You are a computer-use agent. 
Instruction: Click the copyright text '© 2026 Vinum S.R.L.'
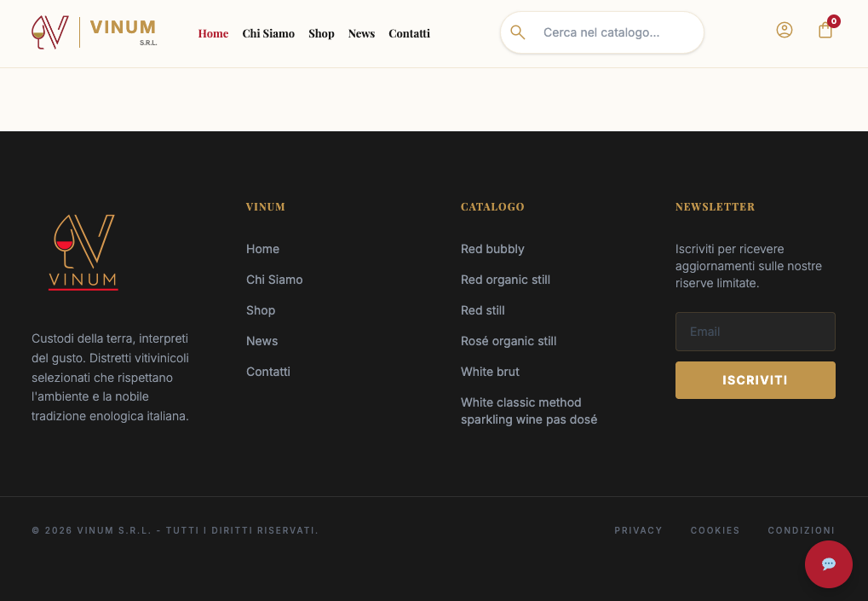point(175,530)
